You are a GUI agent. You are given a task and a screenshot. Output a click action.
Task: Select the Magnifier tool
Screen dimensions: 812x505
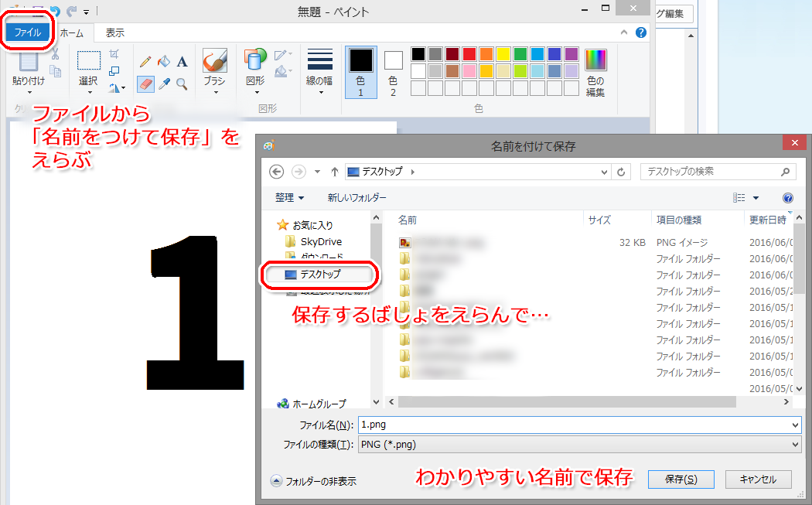(182, 84)
